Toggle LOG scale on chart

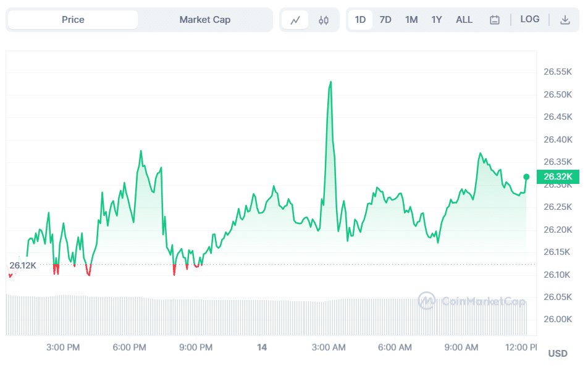pos(530,20)
